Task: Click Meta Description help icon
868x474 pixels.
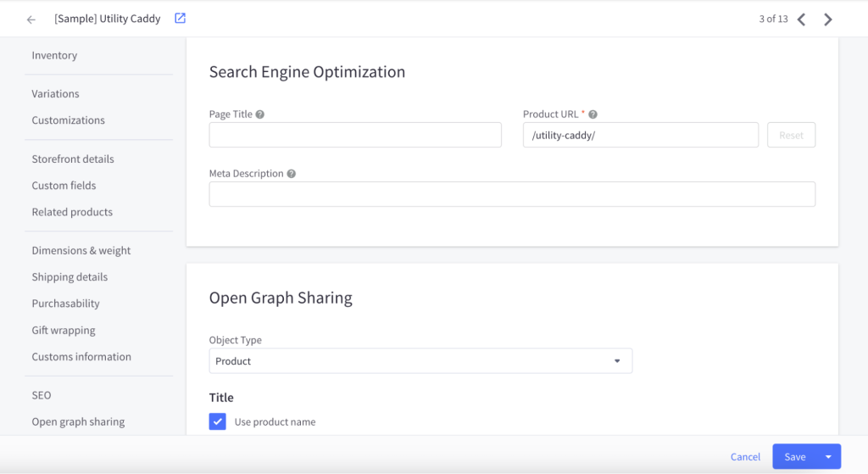Action: tap(292, 174)
